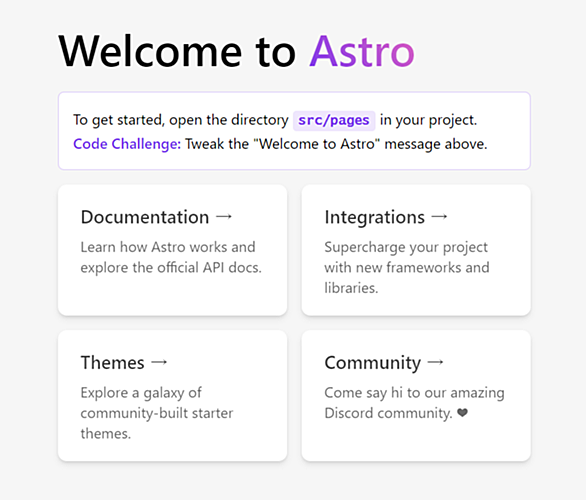Open the Integrations card
Image resolution: width=586 pixels, height=500 pixels.
[x=416, y=250]
